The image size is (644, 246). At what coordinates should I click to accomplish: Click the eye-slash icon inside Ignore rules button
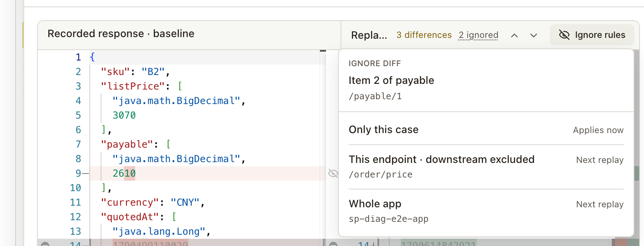coord(564,35)
